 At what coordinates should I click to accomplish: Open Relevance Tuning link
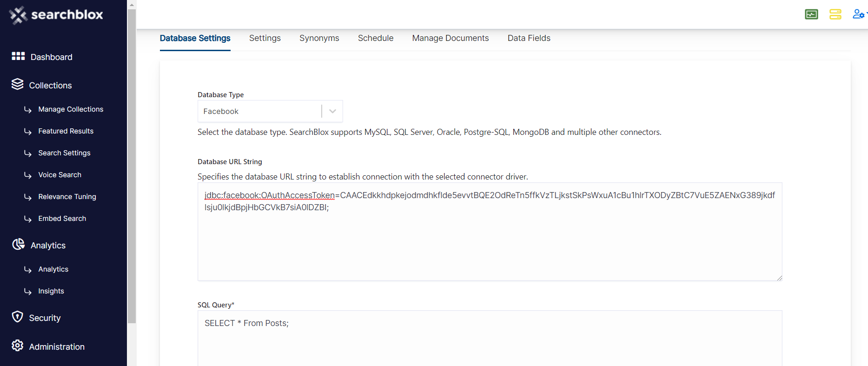pos(67,197)
